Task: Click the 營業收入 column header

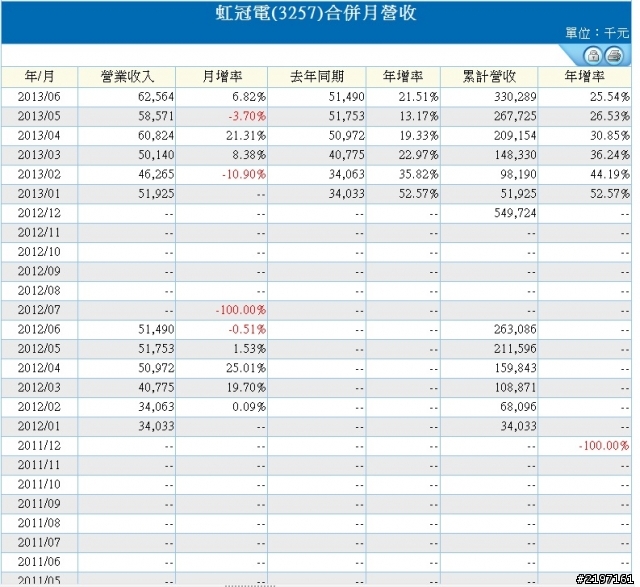Action: [127, 76]
